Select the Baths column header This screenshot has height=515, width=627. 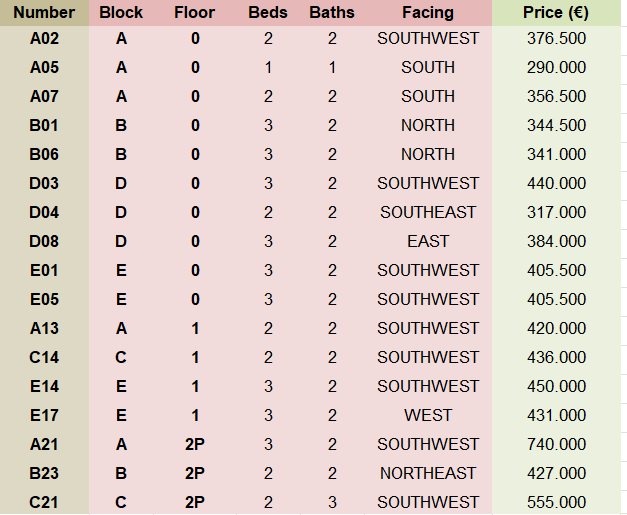coord(332,13)
